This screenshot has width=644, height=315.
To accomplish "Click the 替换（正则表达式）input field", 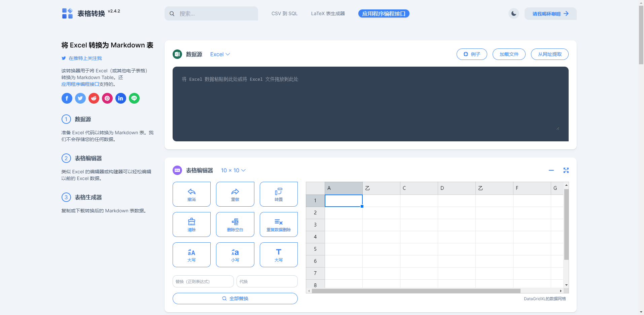I will (x=203, y=281).
